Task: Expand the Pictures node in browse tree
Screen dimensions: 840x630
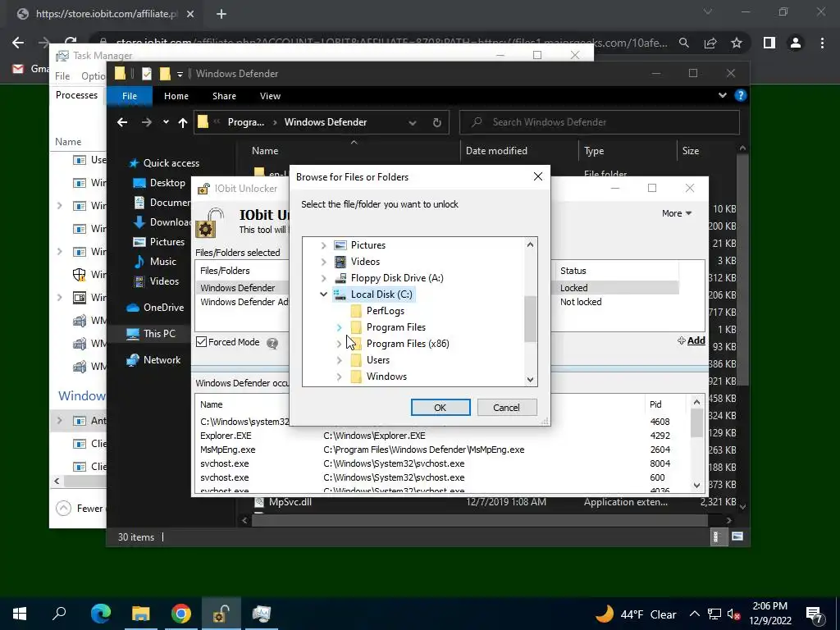Action: (323, 245)
